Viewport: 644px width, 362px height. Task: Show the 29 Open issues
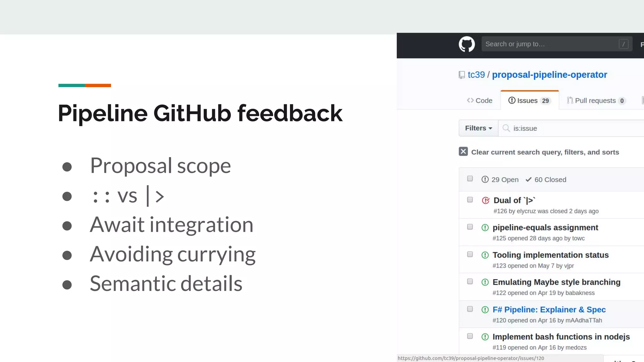click(500, 179)
